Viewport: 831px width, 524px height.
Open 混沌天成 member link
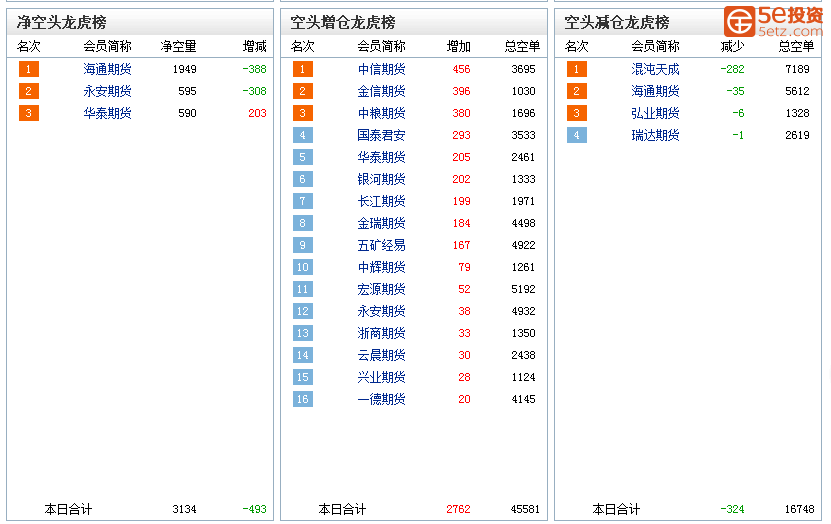655,69
